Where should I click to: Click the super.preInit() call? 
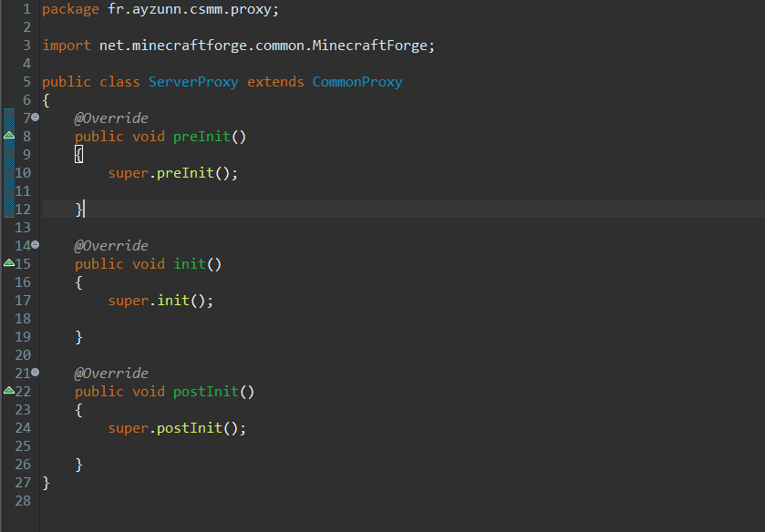click(x=172, y=173)
